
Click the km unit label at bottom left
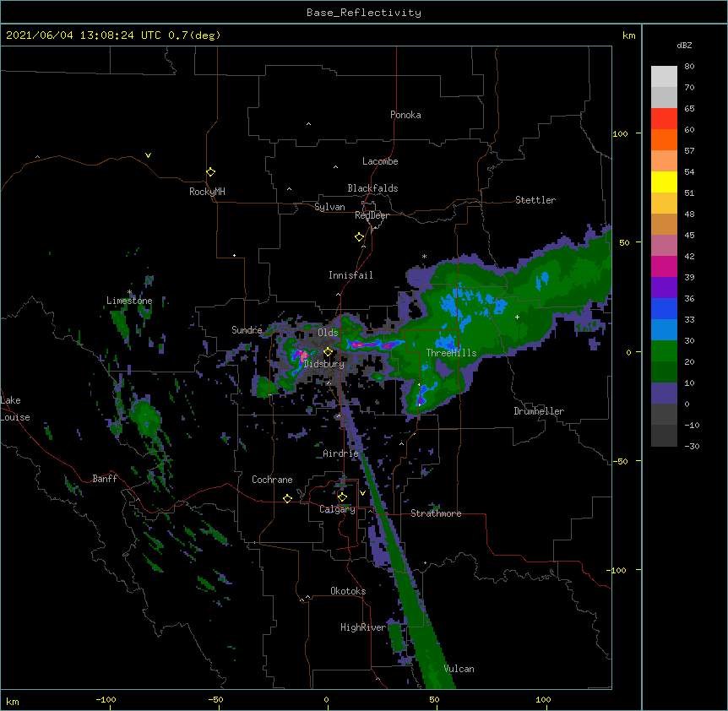13,701
